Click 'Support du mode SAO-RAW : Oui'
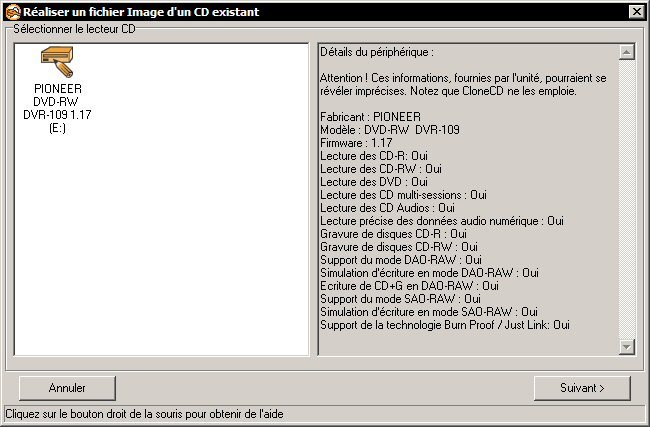650x427 pixels. click(400, 299)
